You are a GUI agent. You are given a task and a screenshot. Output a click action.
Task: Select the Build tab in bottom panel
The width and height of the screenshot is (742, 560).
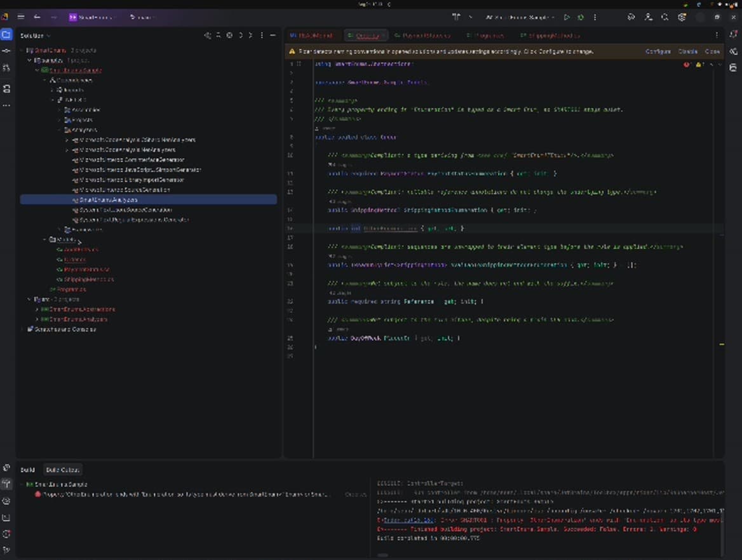[x=27, y=470]
